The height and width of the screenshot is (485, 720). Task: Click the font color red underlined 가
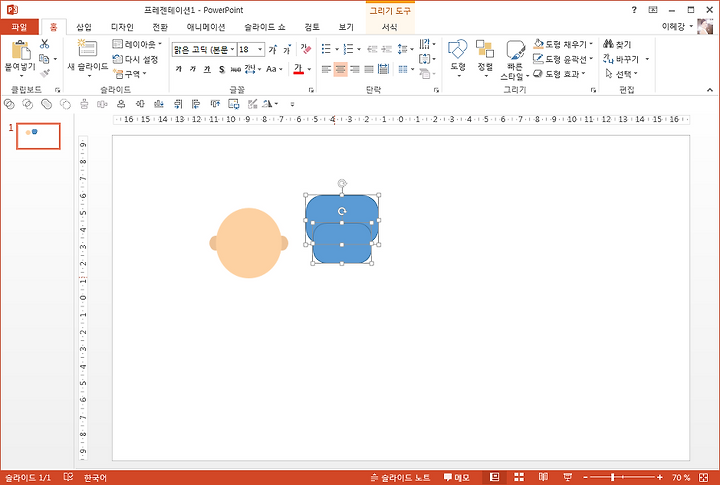(298, 69)
